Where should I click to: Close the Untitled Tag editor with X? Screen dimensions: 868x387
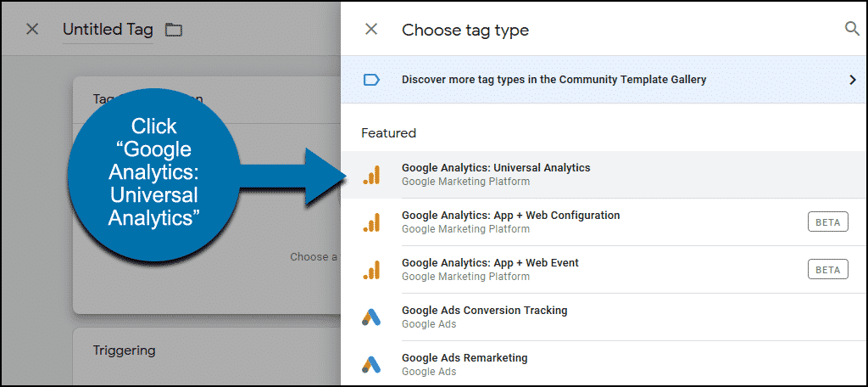[32, 29]
